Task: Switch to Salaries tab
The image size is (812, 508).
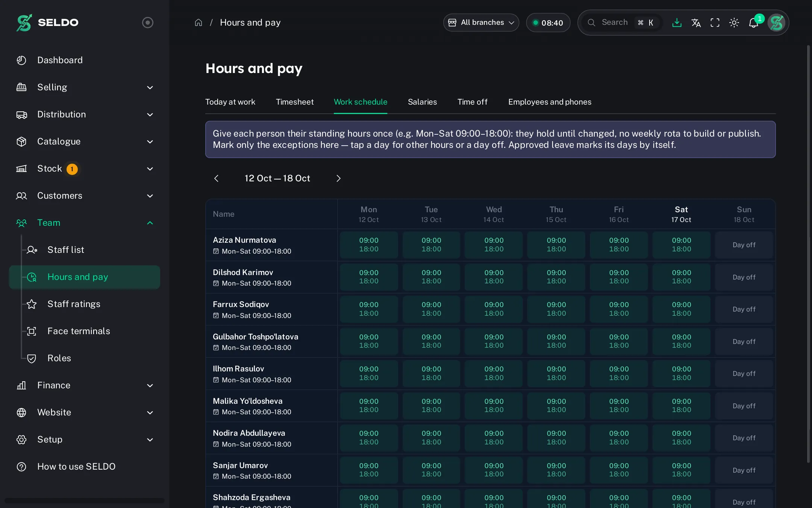Action: pyautogui.click(x=422, y=102)
